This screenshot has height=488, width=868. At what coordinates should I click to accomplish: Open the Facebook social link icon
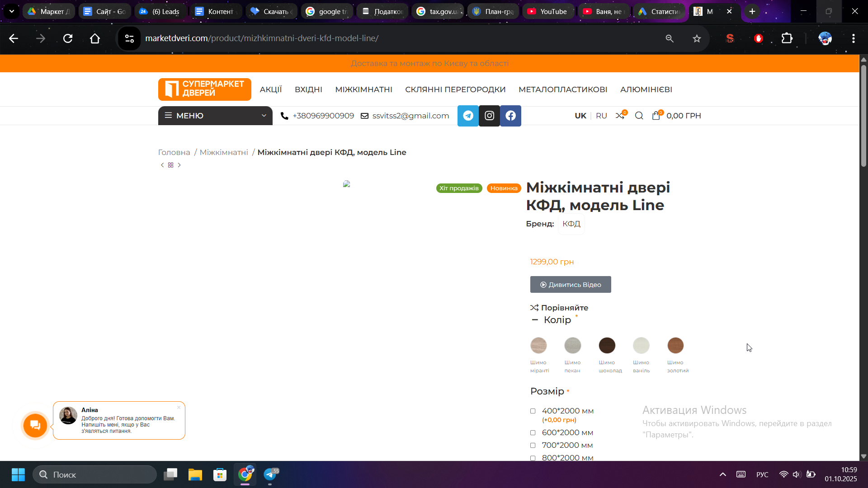click(510, 116)
